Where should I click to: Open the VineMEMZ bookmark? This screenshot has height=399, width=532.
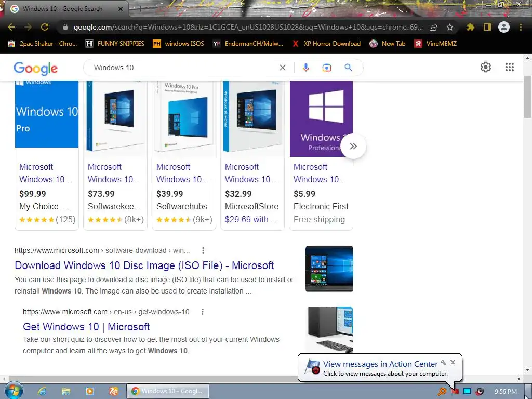[435, 44]
